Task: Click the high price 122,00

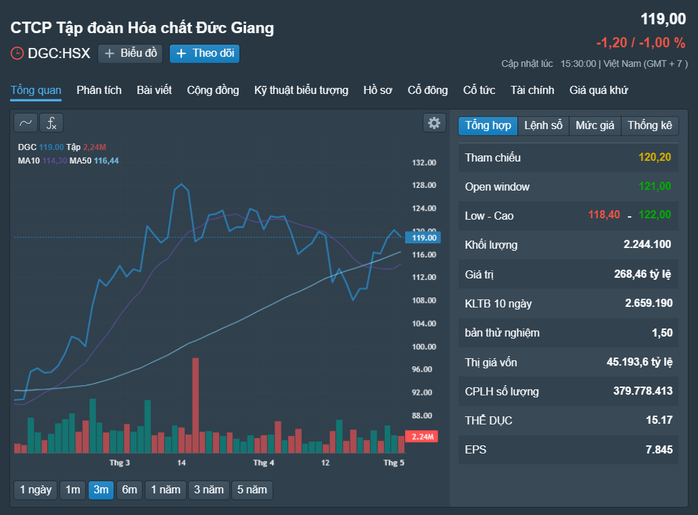Action: (x=654, y=215)
